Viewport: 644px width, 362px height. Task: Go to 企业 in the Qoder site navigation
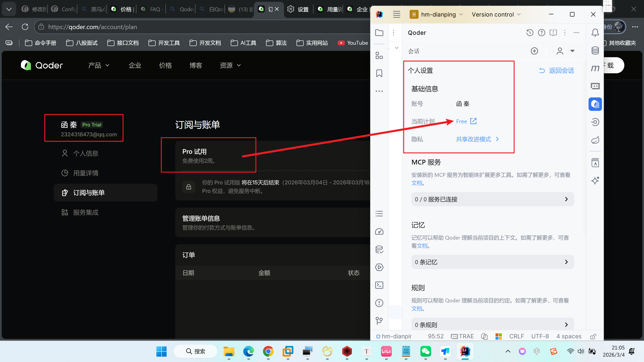coord(135,65)
